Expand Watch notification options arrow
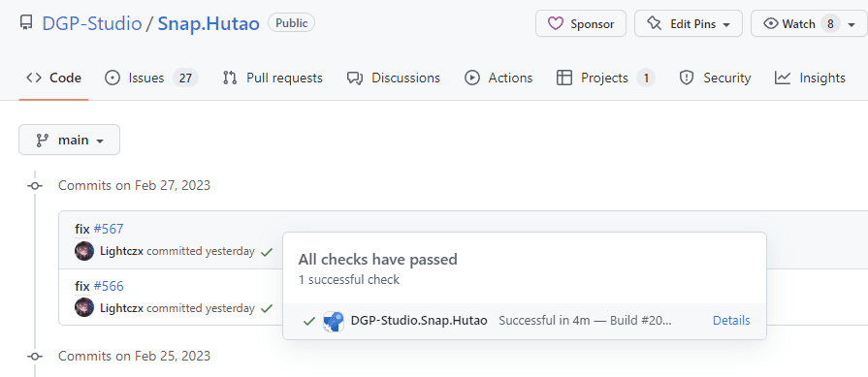Screen dimensions: 868x377 pos(852,24)
